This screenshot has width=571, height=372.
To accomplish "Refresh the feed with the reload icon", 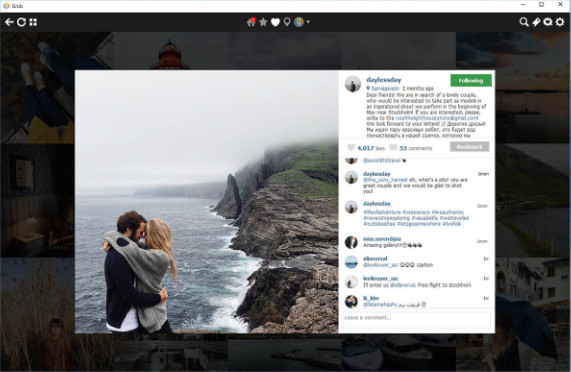I will pos(21,22).
